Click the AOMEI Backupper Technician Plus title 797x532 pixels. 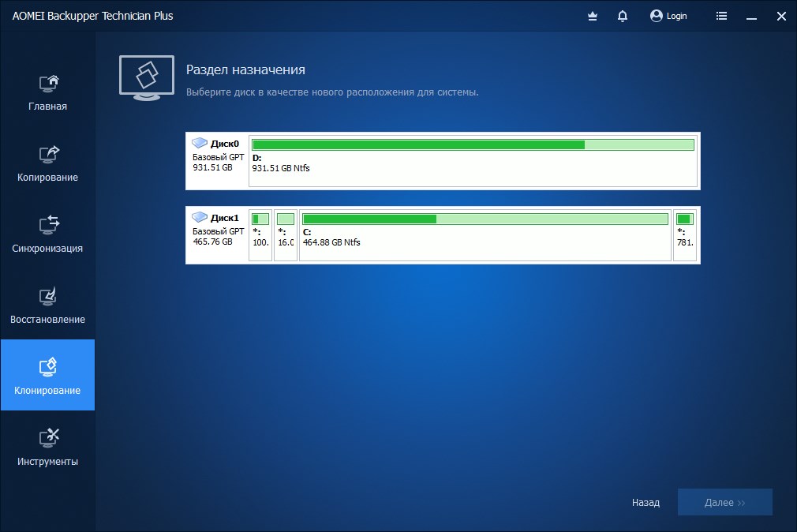click(92, 17)
